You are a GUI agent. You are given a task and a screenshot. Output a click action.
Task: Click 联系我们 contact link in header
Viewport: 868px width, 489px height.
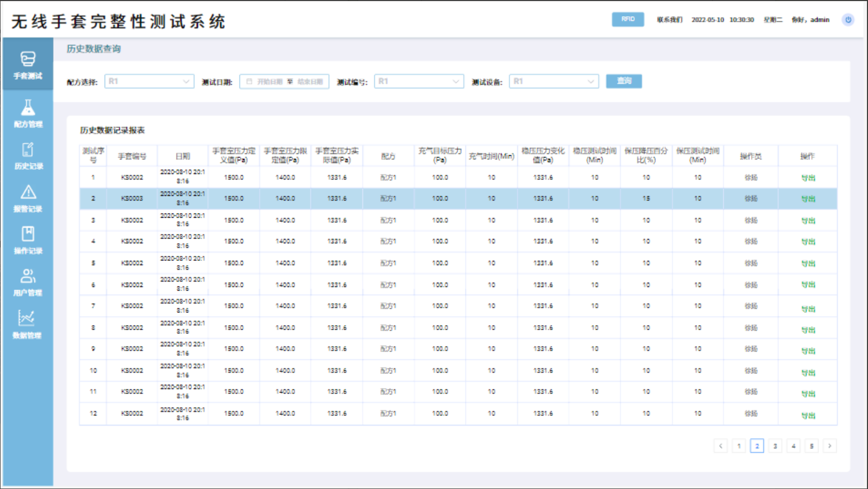[670, 20]
